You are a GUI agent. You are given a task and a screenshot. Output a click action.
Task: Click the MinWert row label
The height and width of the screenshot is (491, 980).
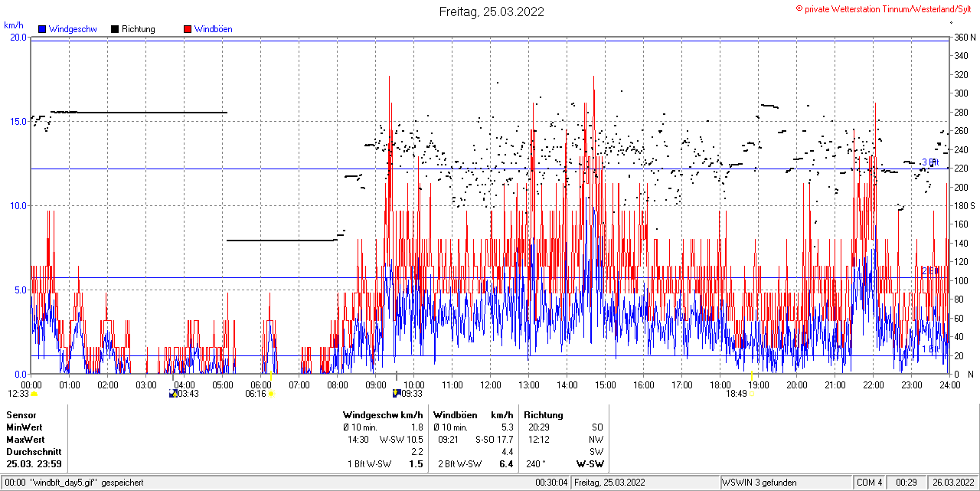click(24, 427)
